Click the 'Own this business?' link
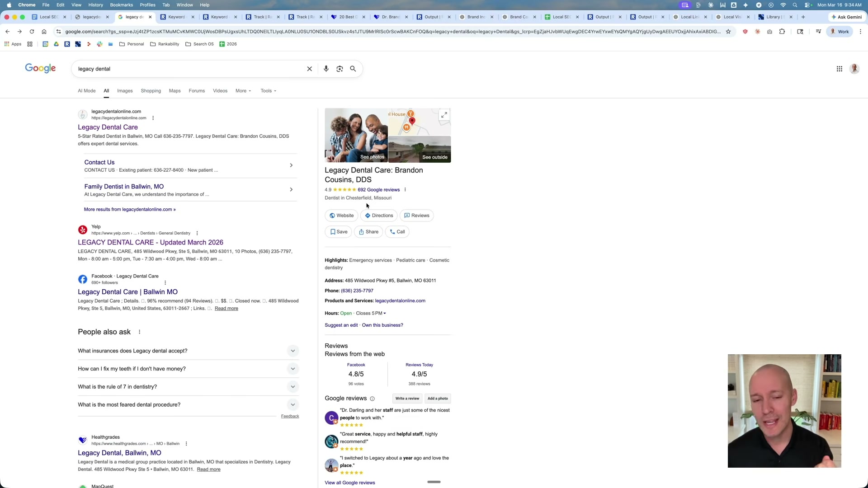 coord(382,325)
